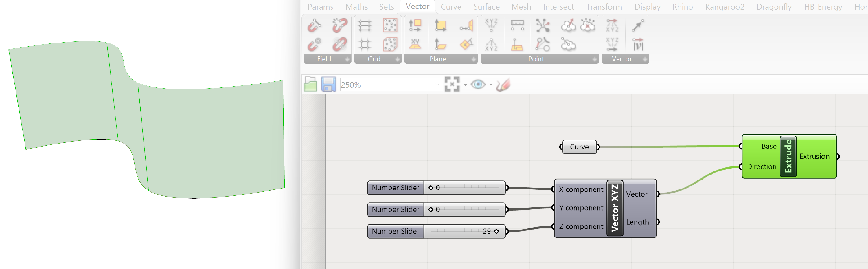Select the Rectangular grid tool

tap(365, 25)
